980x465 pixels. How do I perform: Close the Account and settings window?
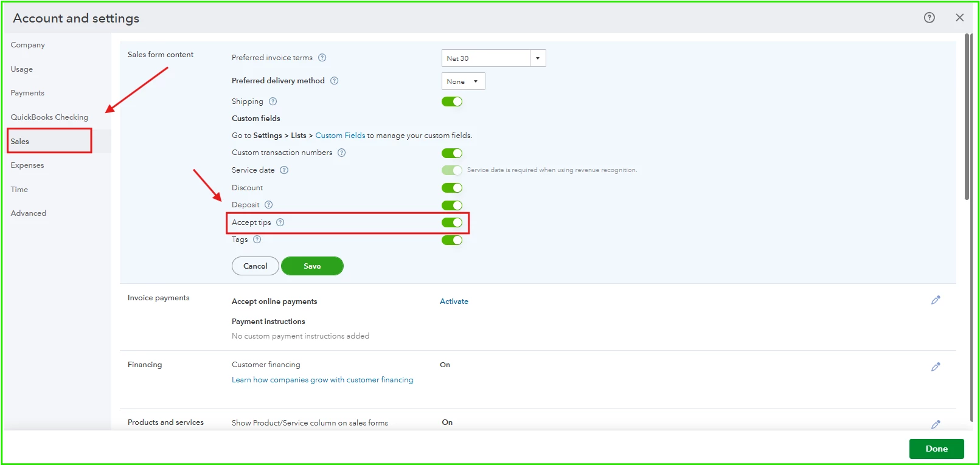click(959, 18)
